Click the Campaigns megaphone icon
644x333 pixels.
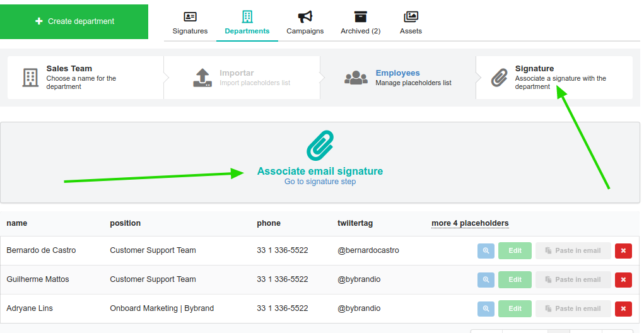(305, 16)
